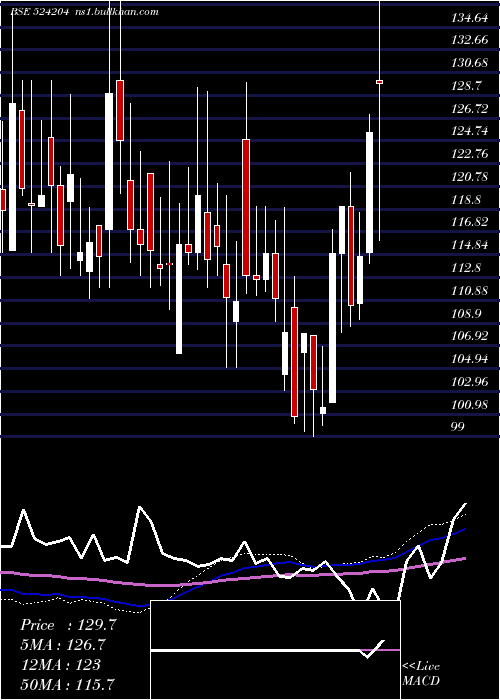Click the BSE 524204 ticker label
The height and width of the screenshot is (700, 500).
(x=39, y=12)
